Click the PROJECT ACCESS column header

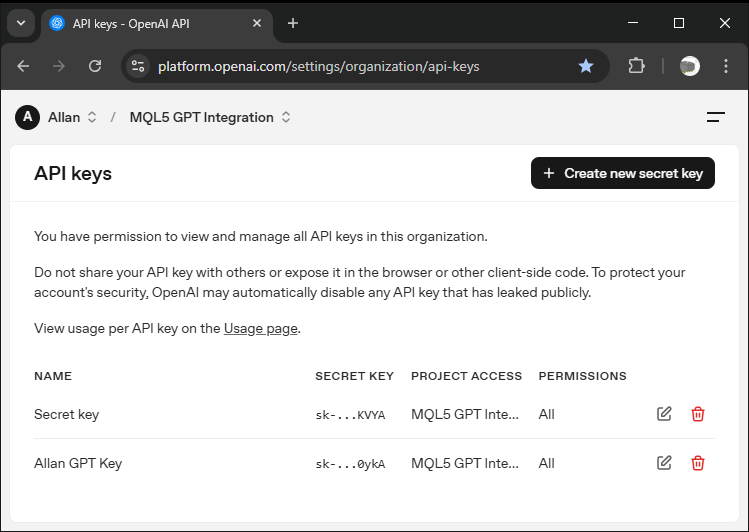pyautogui.click(x=467, y=376)
